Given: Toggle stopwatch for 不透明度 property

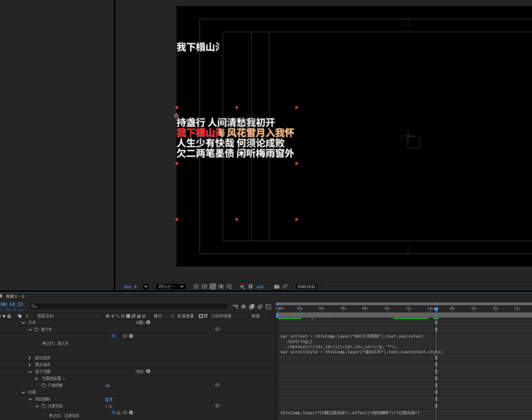Looking at the screenshot, I should click(44, 385).
